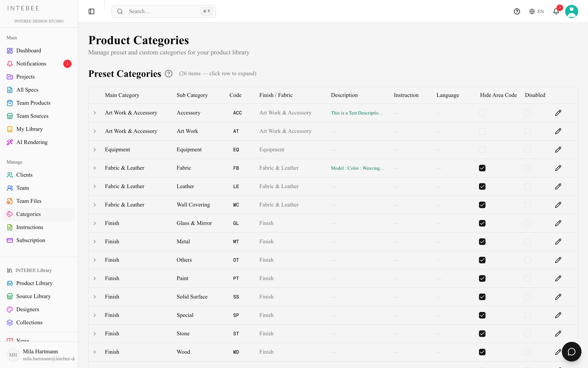Screen dimensions: 588x368
Task: Toggle Disabled checkbox for Paint row
Action: (528, 278)
